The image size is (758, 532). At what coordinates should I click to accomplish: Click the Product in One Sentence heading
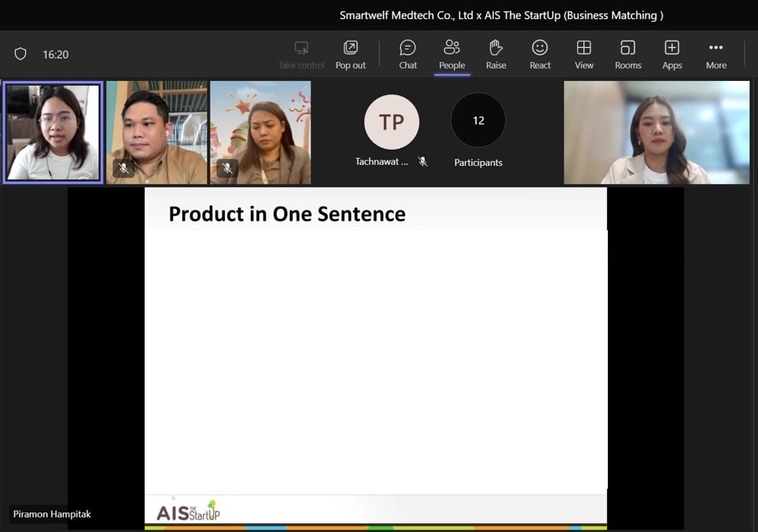[287, 214]
